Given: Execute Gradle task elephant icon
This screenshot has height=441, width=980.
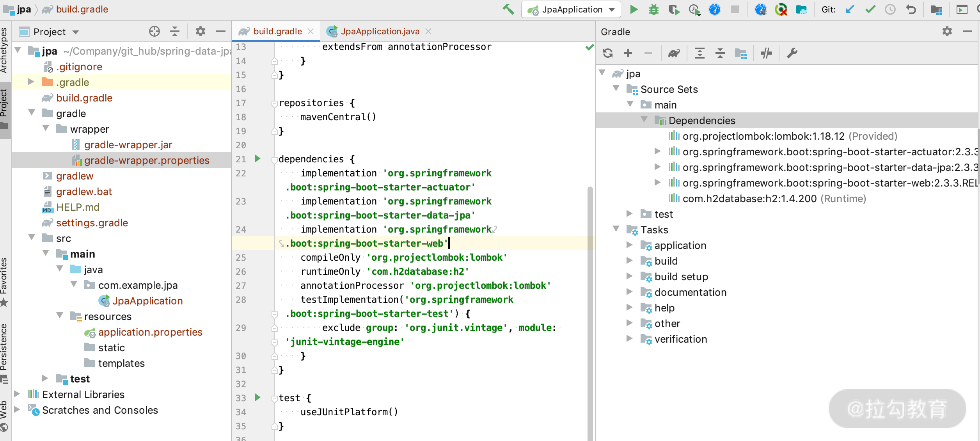Looking at the screenshot, I should click(x=674, y=53).
